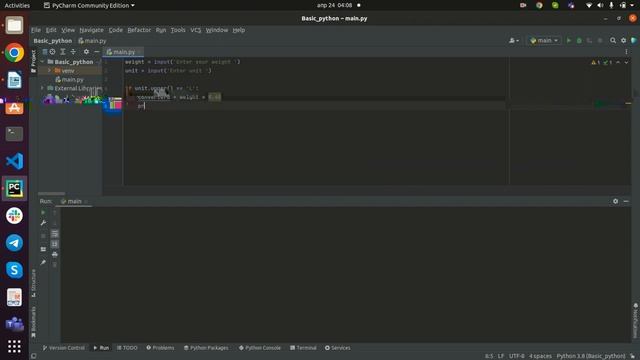Open the Code menu
Screen dimensions: 640x360
tap(116, 30)
